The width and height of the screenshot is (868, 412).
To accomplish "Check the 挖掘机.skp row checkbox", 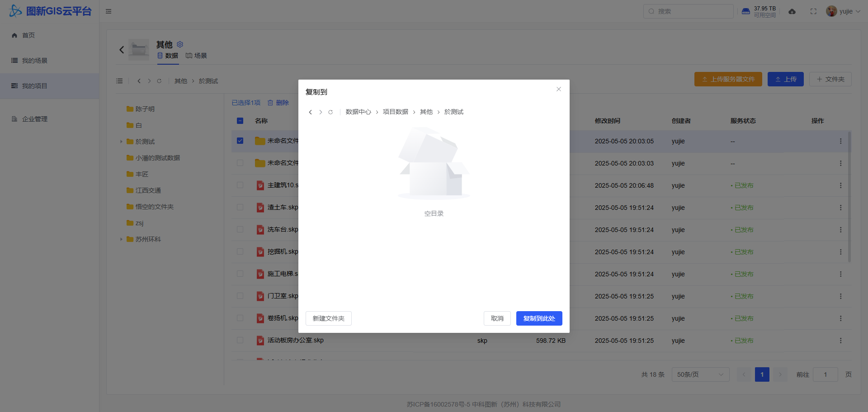I will (x=240, y=251).
